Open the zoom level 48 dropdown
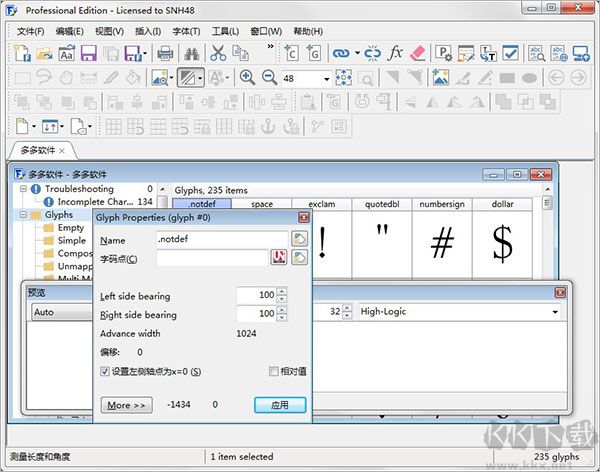 pos(326,78)
